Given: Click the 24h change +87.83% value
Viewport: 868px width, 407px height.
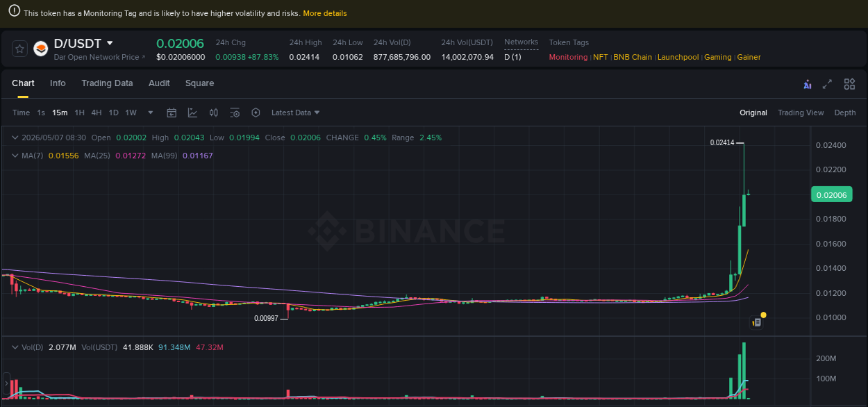Looking at the screenshot, I should pyautogui.click(x=263, y=57).
